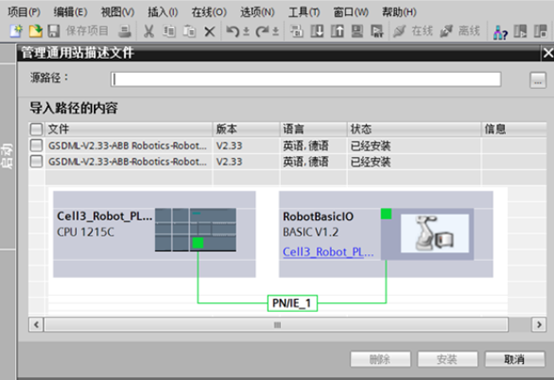Check the first GSDML-V2.33-ABB Robotics file row

pyautogui.click(x=36, y=145)
